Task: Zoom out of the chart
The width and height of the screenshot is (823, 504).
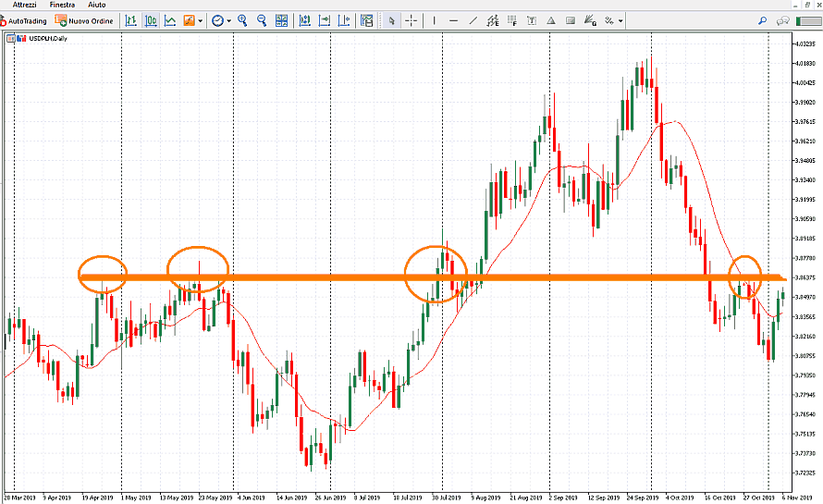Action: pyautogui.click(x=262, y=19)
